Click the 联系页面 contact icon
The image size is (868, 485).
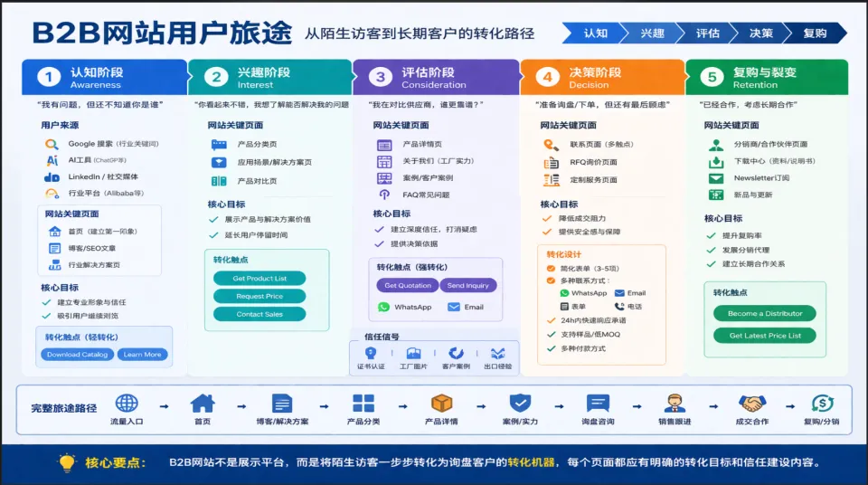coord(551,145)
